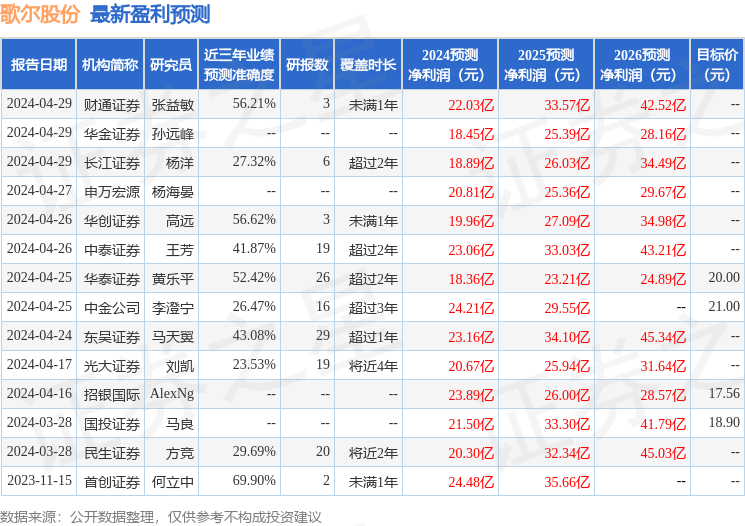Select the 首创证券 institution cell
Screen dimensions: 745x526
pos(112,481)
